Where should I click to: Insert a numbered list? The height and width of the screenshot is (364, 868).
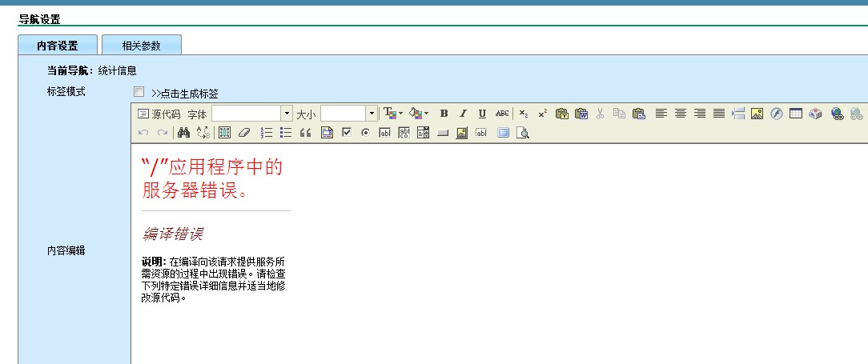tap(267, 133)
